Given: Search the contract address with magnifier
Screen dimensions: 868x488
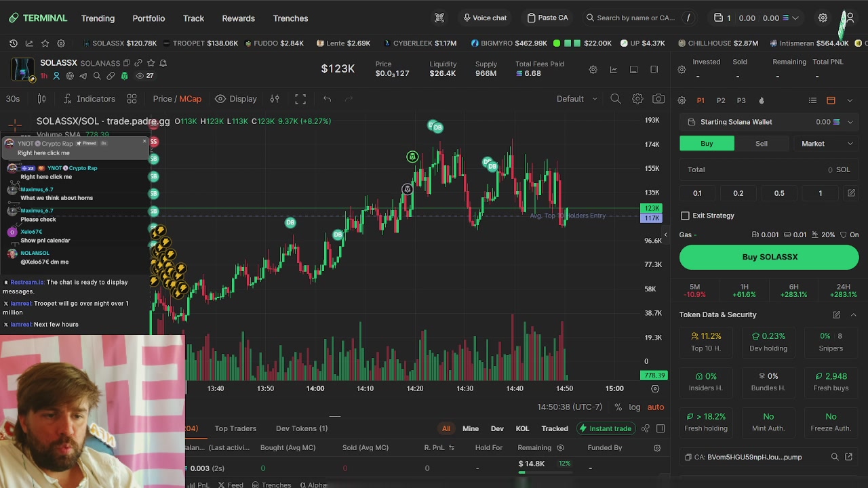Looking at the screenshot, I should pyautogui.click(x=835, y=457).
